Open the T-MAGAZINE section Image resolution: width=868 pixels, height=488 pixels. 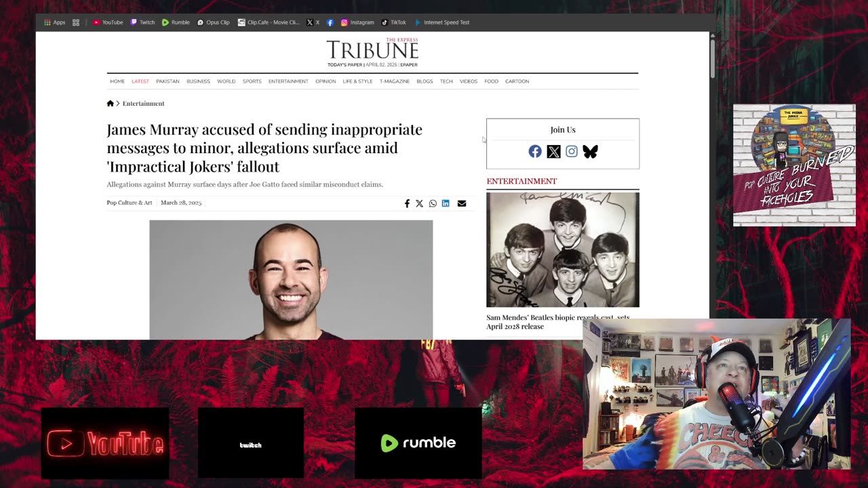pyautogui.click(x=395, y=81)
